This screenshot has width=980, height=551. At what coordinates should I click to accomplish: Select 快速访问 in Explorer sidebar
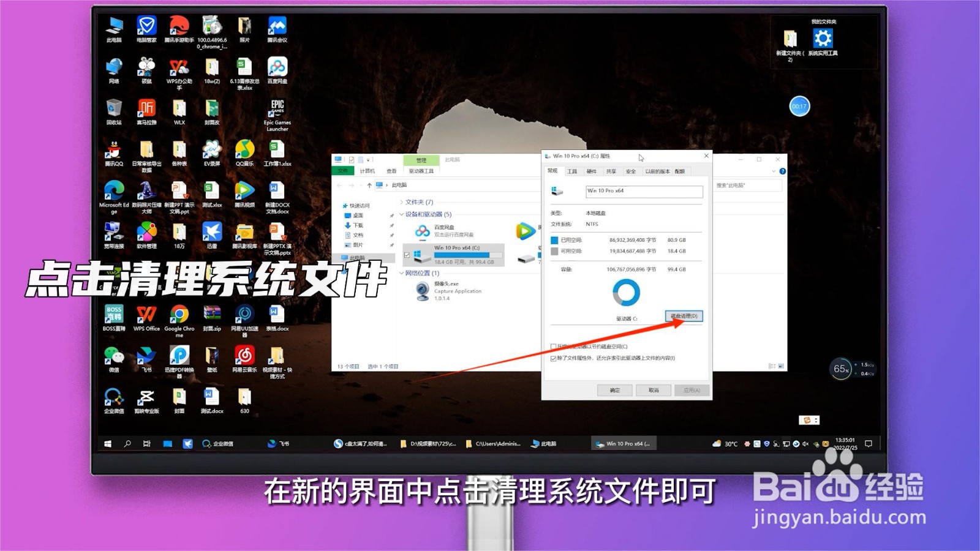[360, 206]
